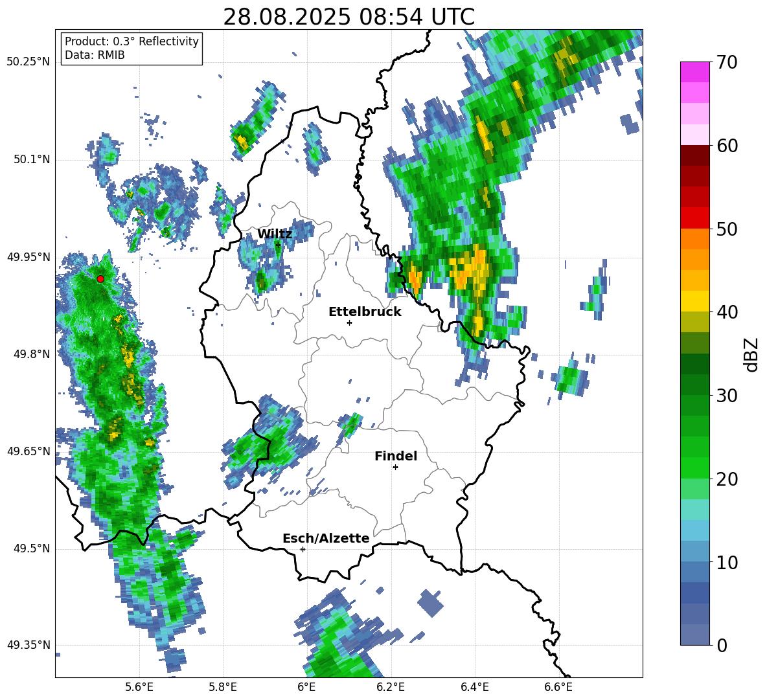
Task: Click the 6.2°E longitude tick label
Action: [391, 688]
